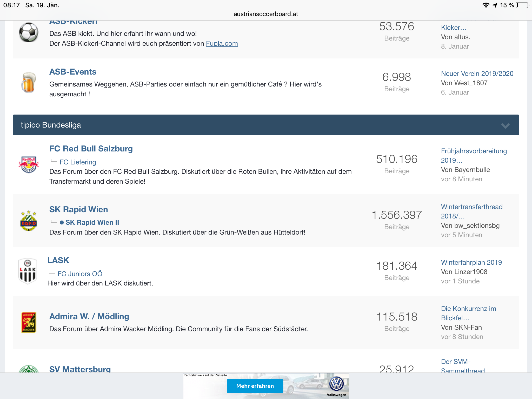Tap the battery indicator icon
The height and width of the screenshot is (399, 532).
tap(522, 5)
